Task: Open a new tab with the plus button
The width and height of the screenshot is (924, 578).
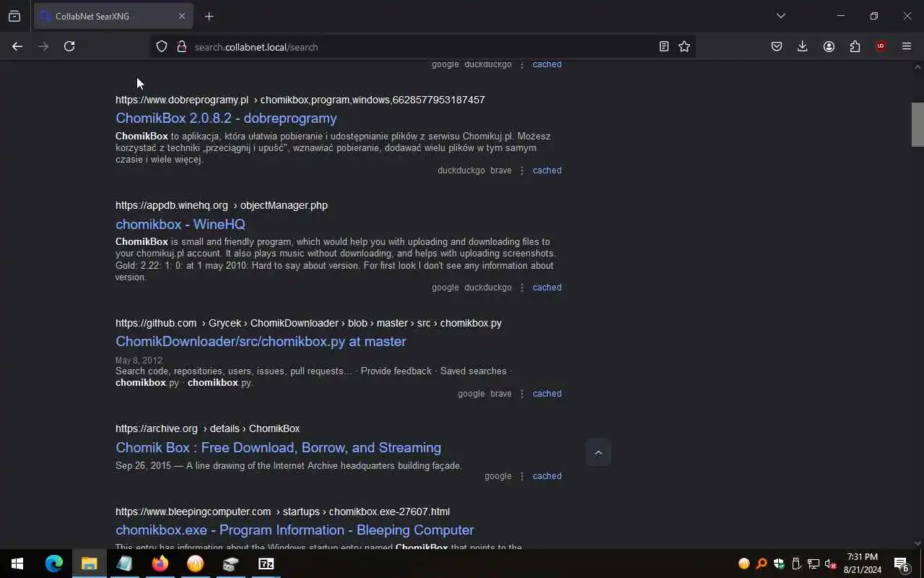Action: 209,16
